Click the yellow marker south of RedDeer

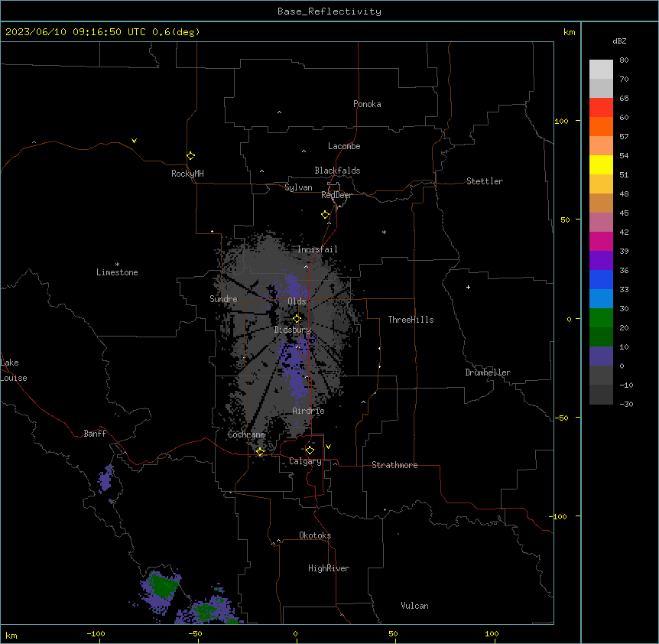tap(326, 215)
